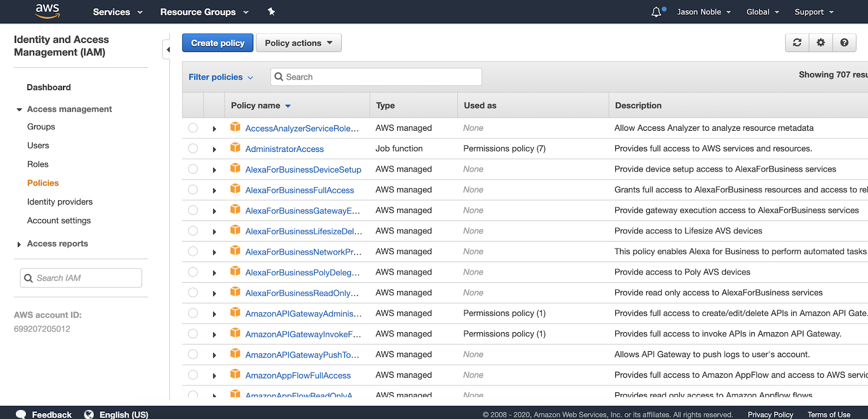Image resolution: width=868 pixels, height=419 pixels.
Task: Collapse the Access management section
Action: (x=20, y=110)
